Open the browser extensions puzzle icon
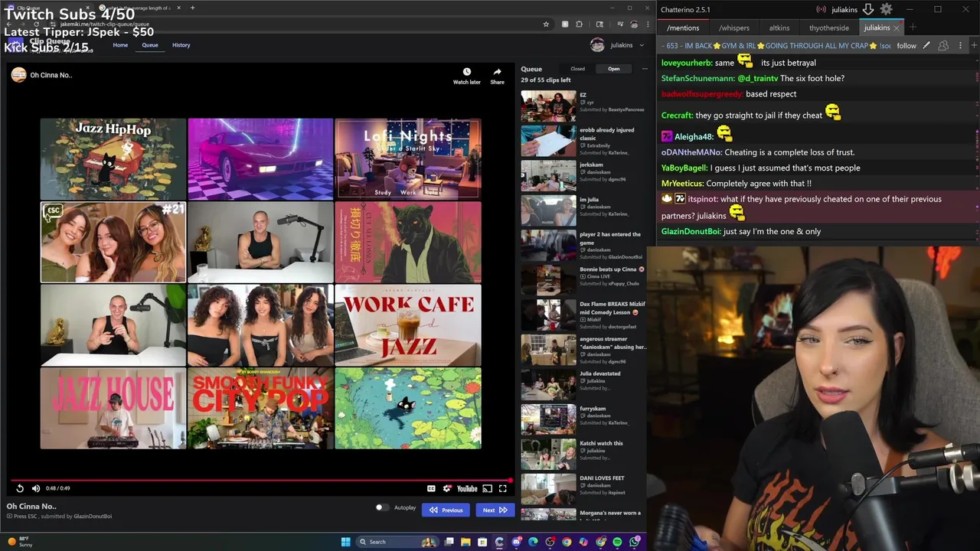Screen dimensions: 980x551 click(x=579, y=24)
